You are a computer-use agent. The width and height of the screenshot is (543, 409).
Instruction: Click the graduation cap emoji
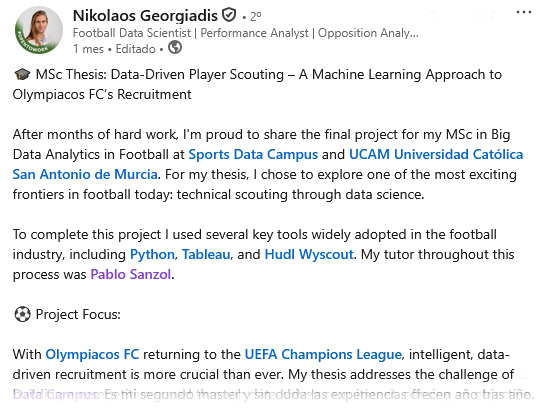tap(23, 74)
